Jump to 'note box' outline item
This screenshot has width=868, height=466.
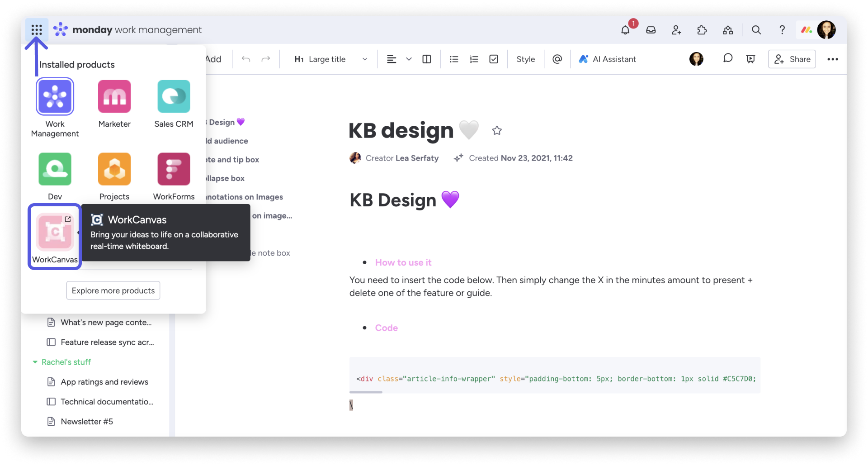pos(270,253)
